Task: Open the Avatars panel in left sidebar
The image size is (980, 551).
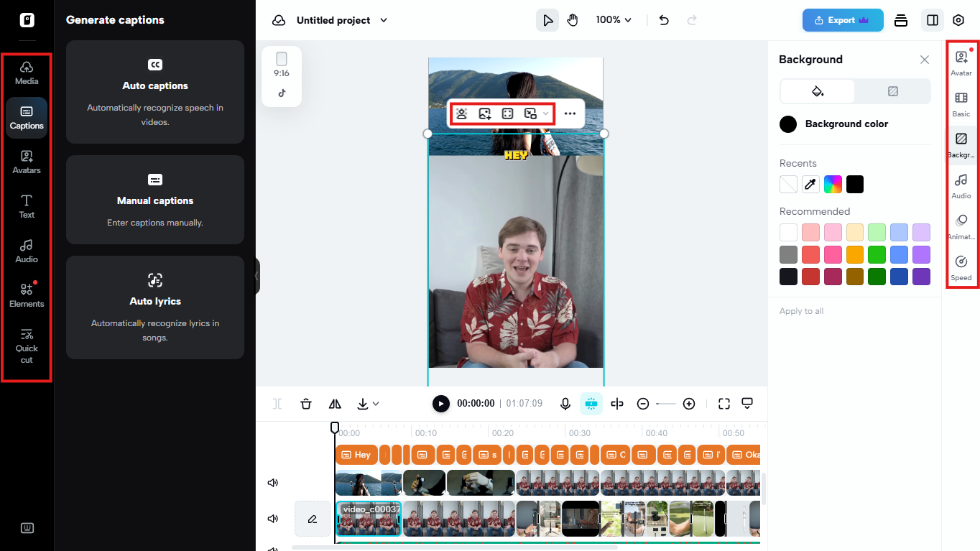Action: (x=27, y=162)
